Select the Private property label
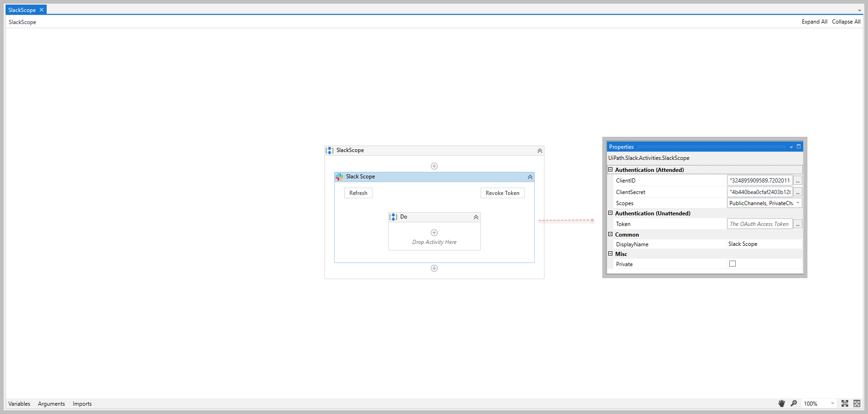This screenshot has width=868, height=414. pyautogui.click(x=624, y=264)
